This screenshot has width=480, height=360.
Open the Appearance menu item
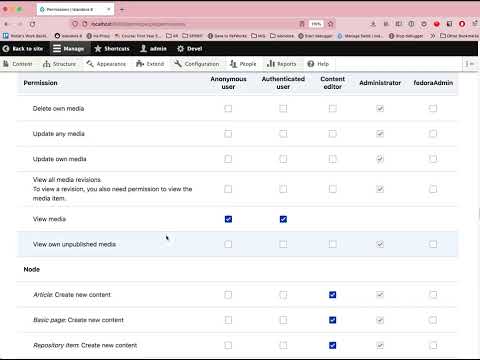(x=106, y=64)
